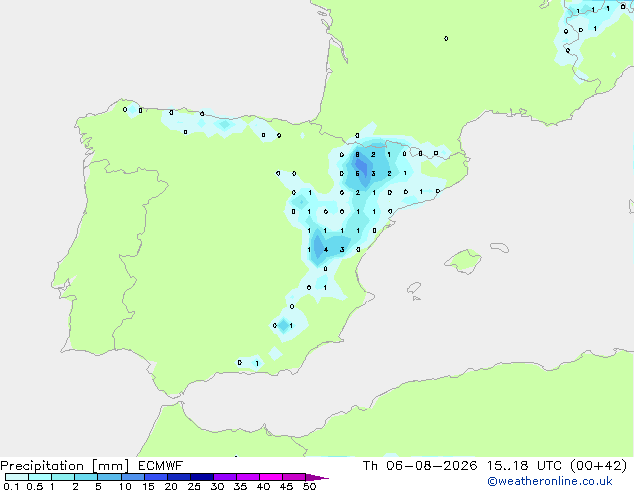The image size is (634, 490).
Task: Select the 2–5 mm legend color swatch
Action: (x=86, y=477)
